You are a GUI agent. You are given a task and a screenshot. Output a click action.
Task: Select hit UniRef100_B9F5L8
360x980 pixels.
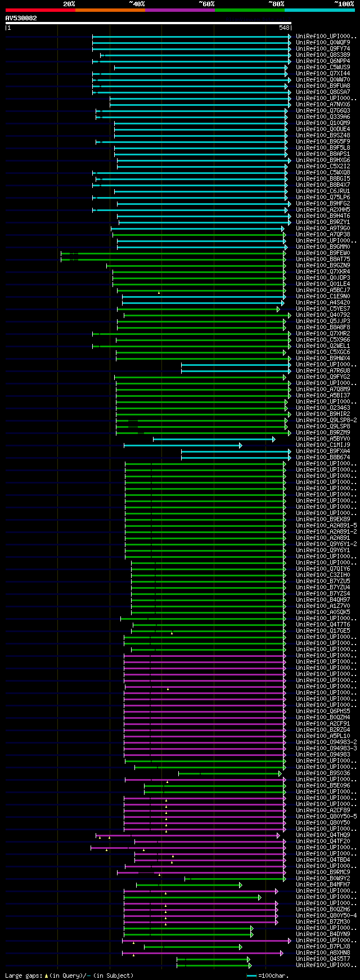point(323,148)
